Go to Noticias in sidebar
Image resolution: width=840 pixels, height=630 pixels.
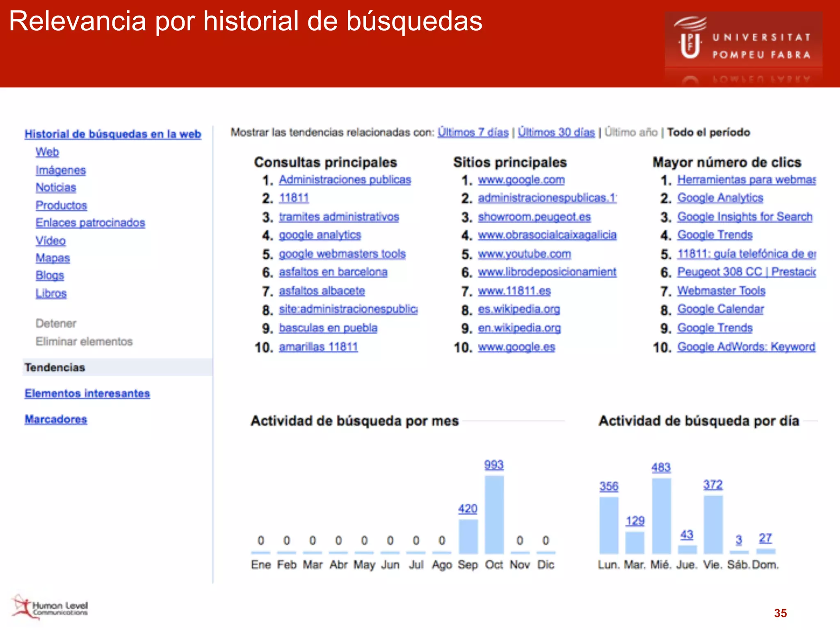tap(56, 187)
